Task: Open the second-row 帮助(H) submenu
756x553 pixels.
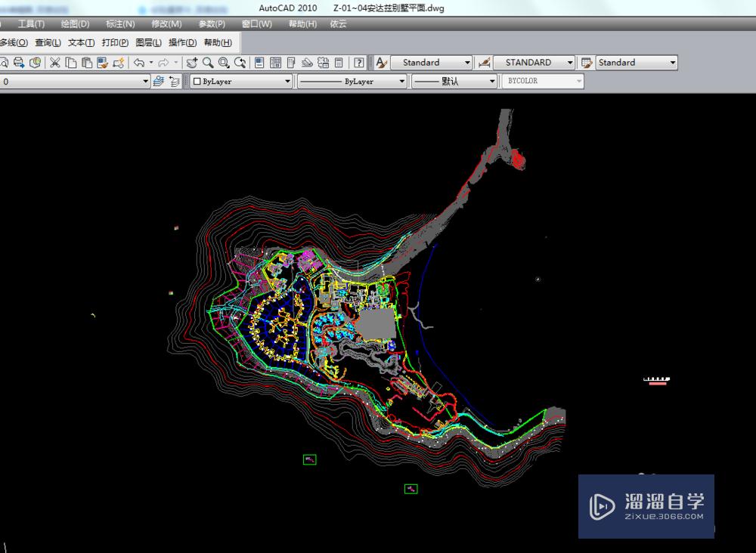Action: [218, 43]
